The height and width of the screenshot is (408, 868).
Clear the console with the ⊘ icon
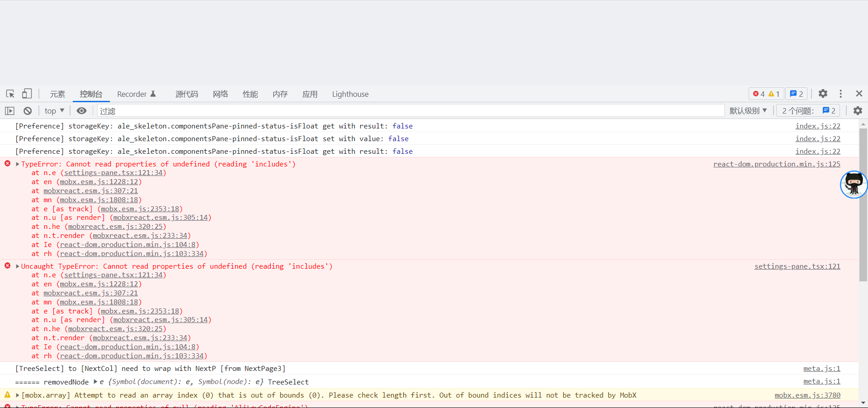click(x=27, y=110)
